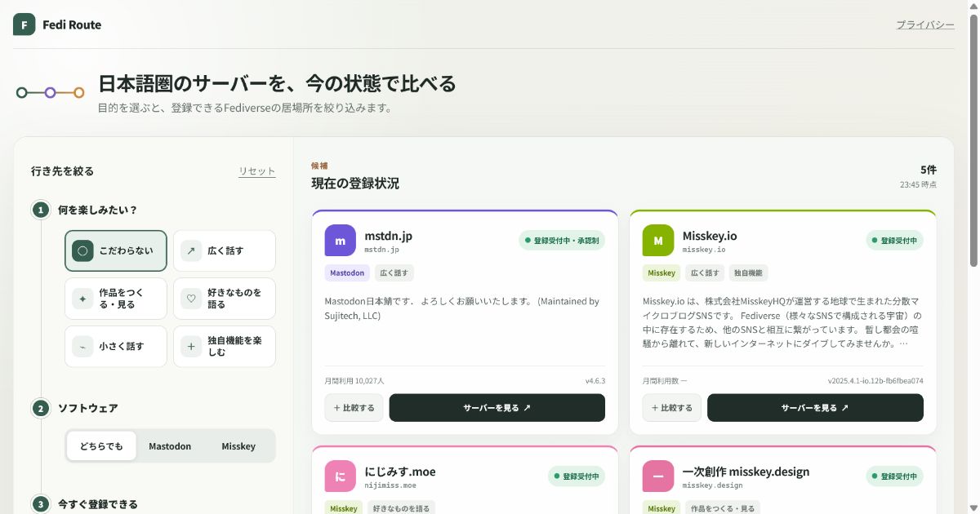Click 月間利用 10,027人 text

(x=354, y=381)
